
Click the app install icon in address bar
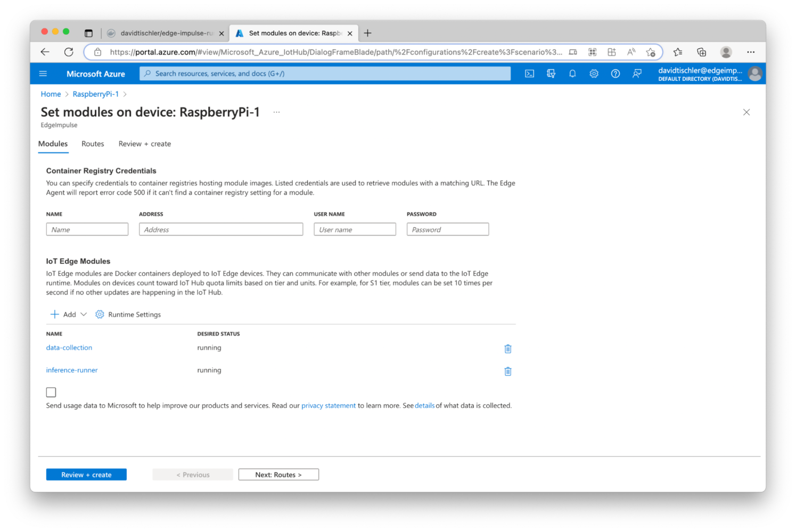click(612, 52)
